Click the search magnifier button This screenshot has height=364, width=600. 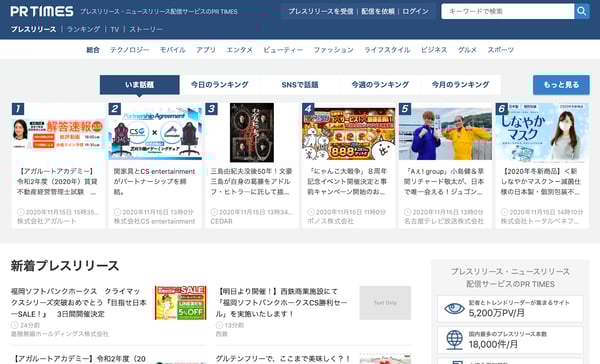coord(582,11)
